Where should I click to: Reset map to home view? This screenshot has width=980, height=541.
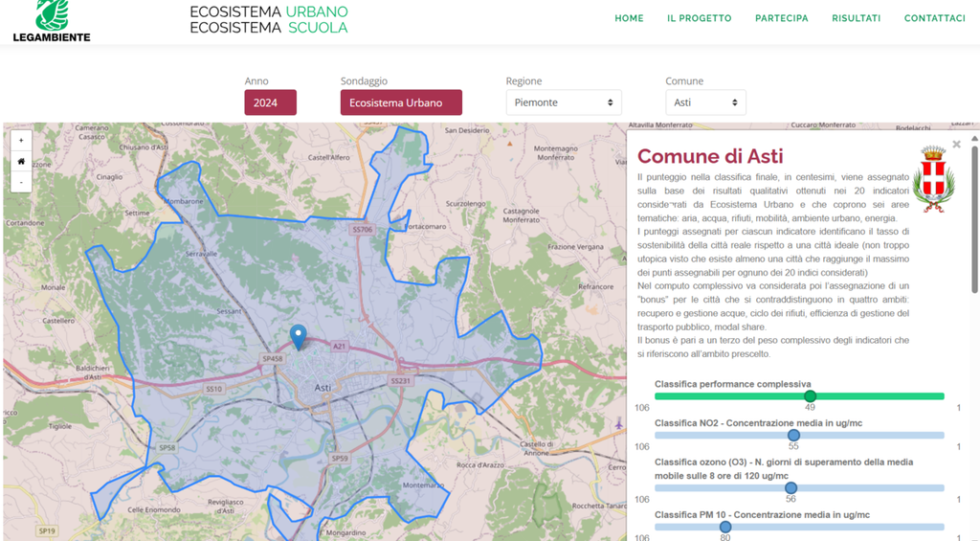point(21,161)
